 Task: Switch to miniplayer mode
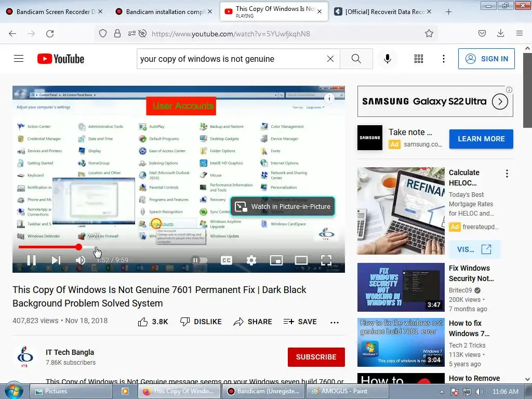276,260
